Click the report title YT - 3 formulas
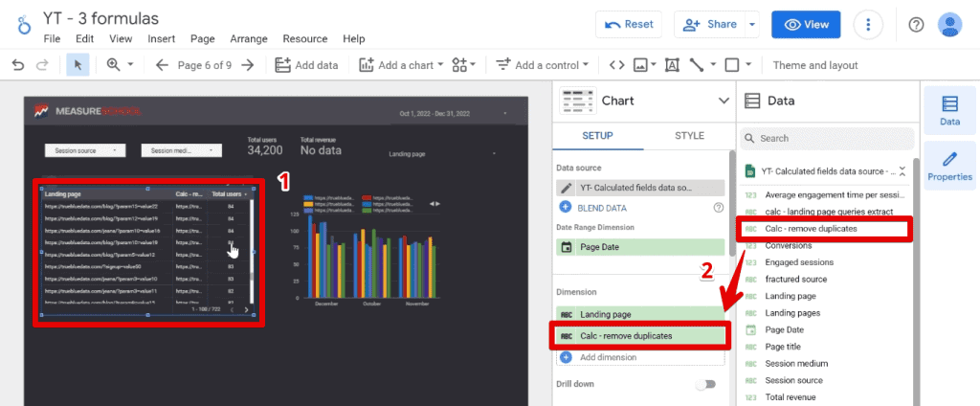Screen dimensions: 980x406 coord(101,19)
